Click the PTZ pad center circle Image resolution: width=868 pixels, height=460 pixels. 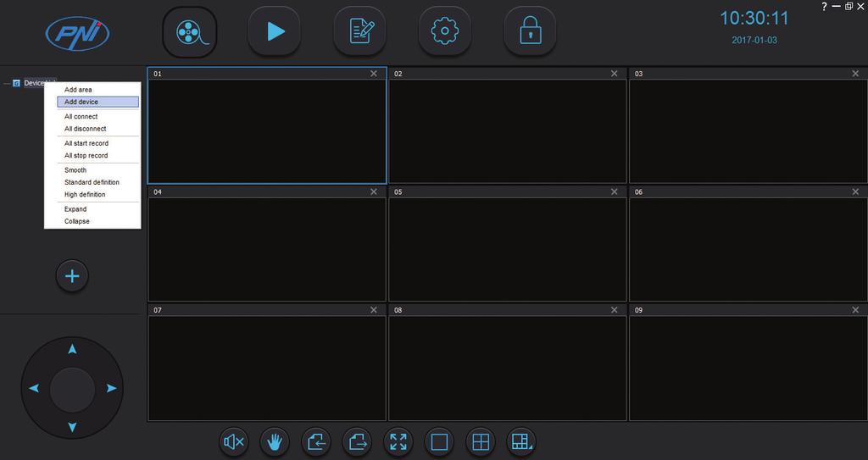tap(73, 389)
